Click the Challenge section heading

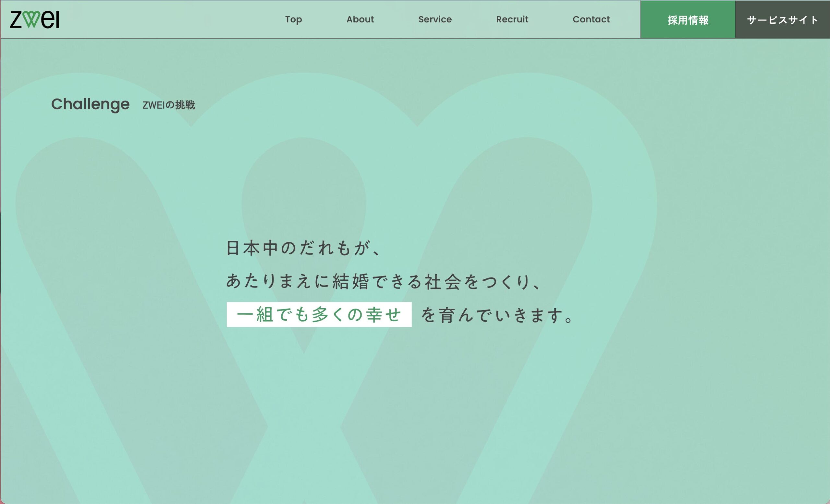pos(90,104)
